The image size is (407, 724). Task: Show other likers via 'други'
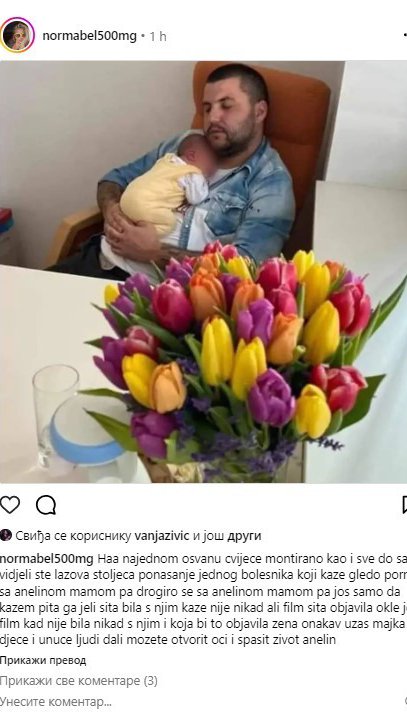[244, 536]
